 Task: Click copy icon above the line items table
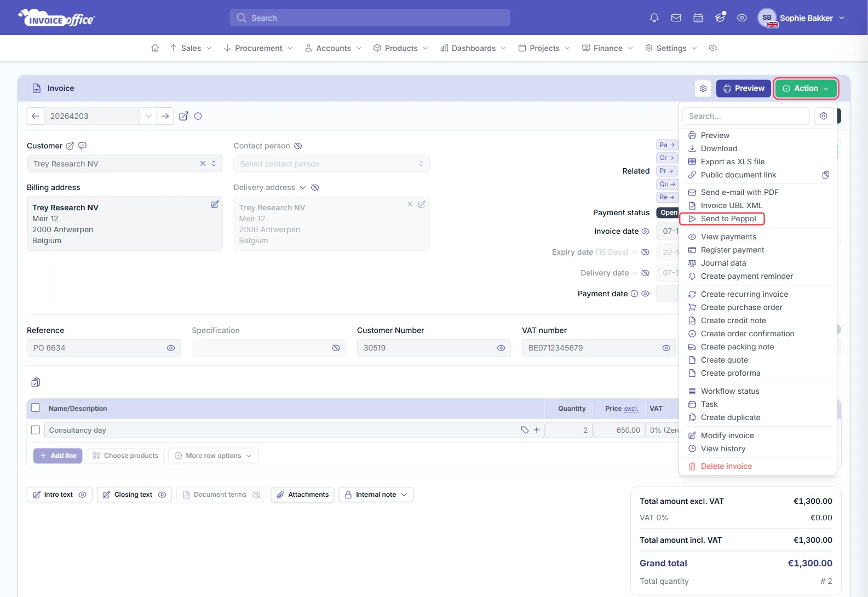point(36,382)
